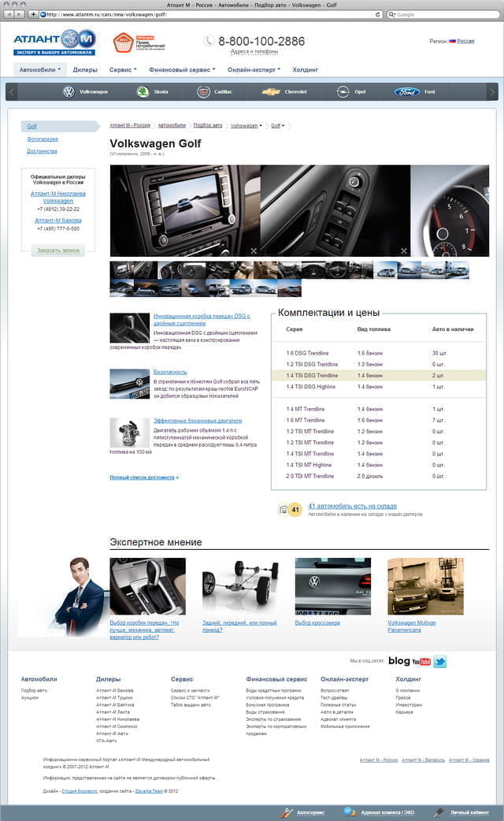Open Адреса и телефоны link
The height and width of the screenshot is (821, 504).
click(254, 51)
